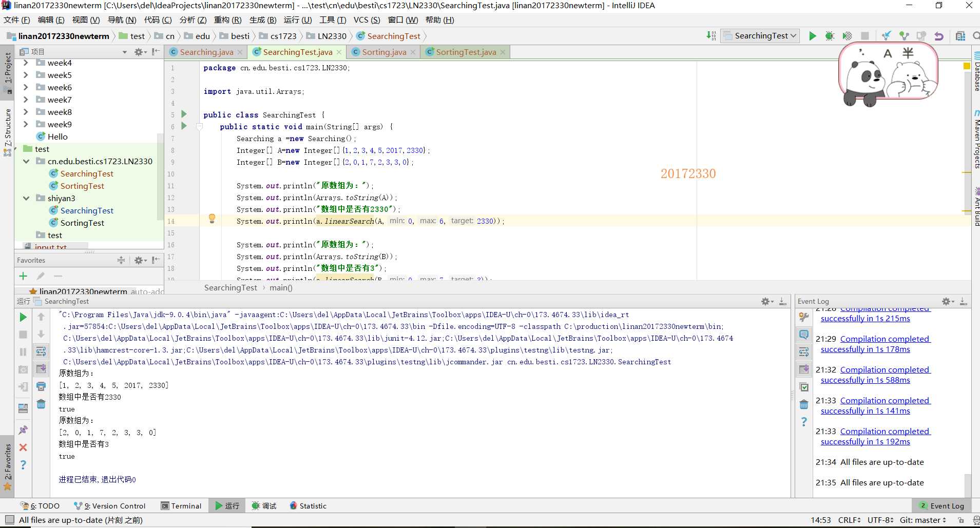Open Project panel settings gear
Image resolution: width=980 pixels, height=528 pixels.
139,52
